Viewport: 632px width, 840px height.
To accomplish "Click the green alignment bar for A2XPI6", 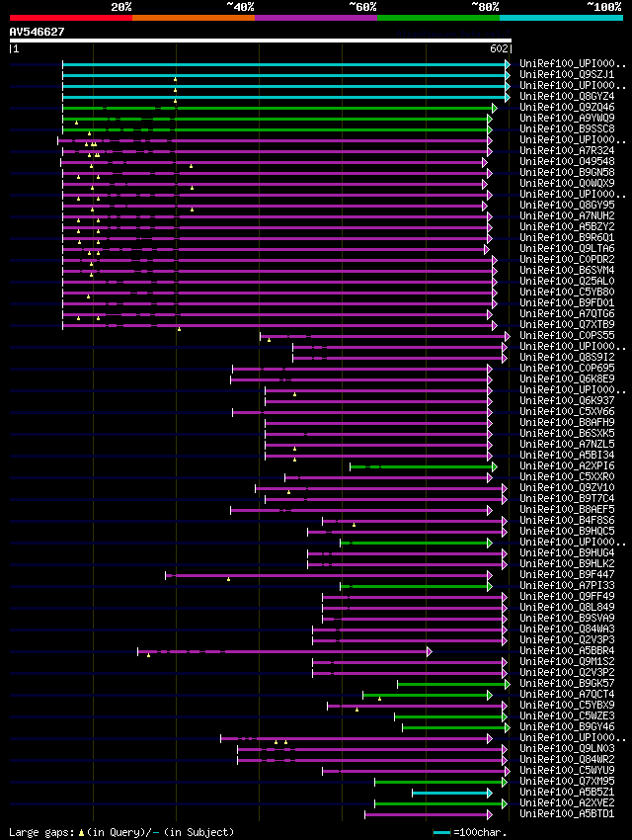I will pyautogui.click(x=424, y=467).
